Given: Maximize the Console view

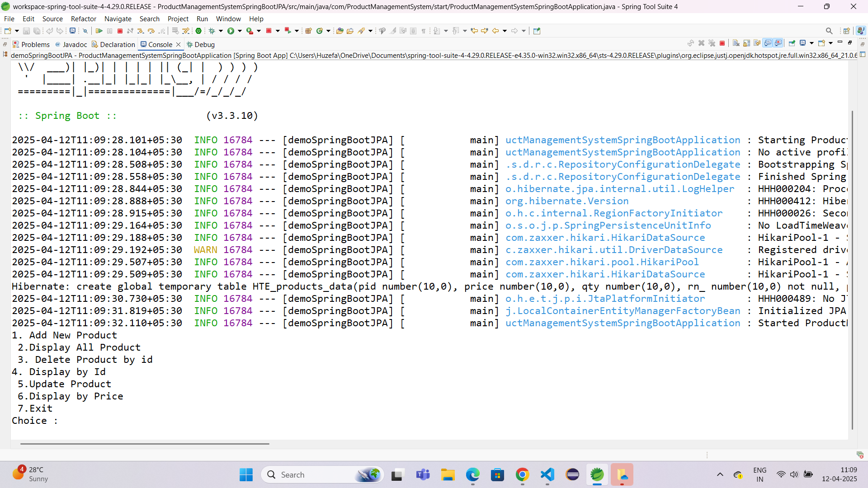Looking at the screenshot, I should [850, 42].
